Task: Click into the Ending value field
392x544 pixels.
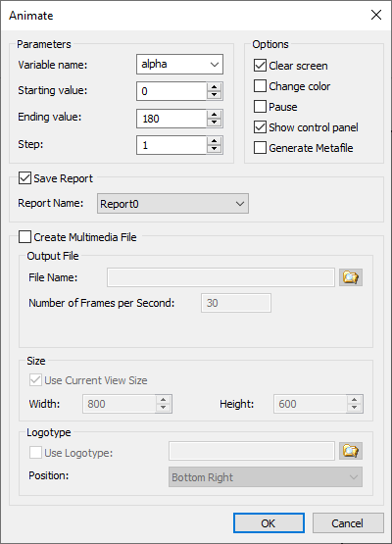Action: point(171,119)
